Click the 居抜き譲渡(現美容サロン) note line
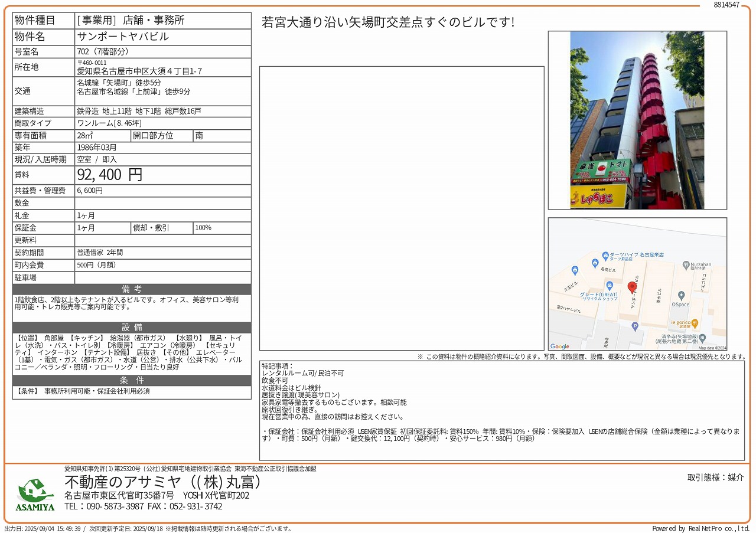The image size is (756, 533). (x=301, y=395)
